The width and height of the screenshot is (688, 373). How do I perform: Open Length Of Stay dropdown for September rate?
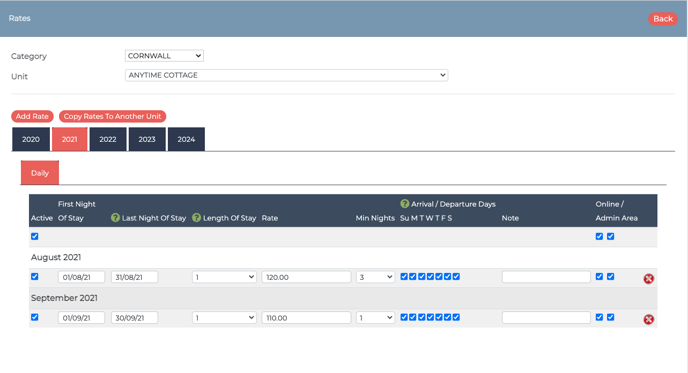pyautogui.click(x=224, y=318)
